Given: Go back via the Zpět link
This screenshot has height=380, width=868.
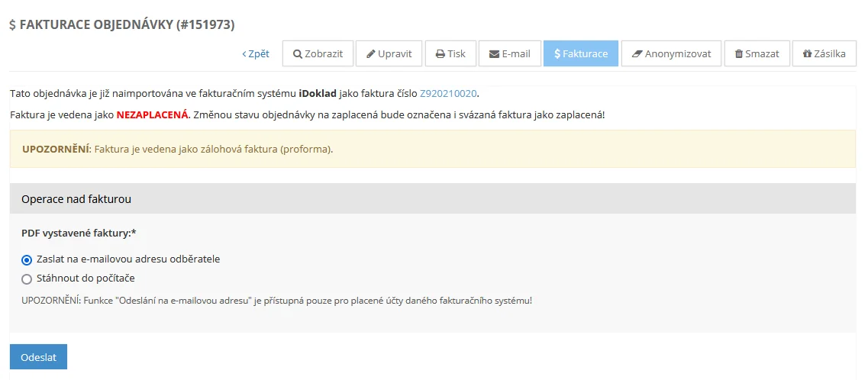Looking at the screenshot, I should pyautogui.click(x=256, y=53).
